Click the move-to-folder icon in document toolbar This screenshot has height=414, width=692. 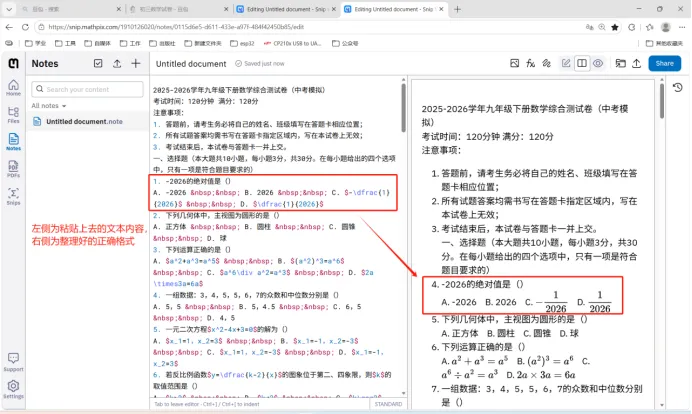click(621, 64)
